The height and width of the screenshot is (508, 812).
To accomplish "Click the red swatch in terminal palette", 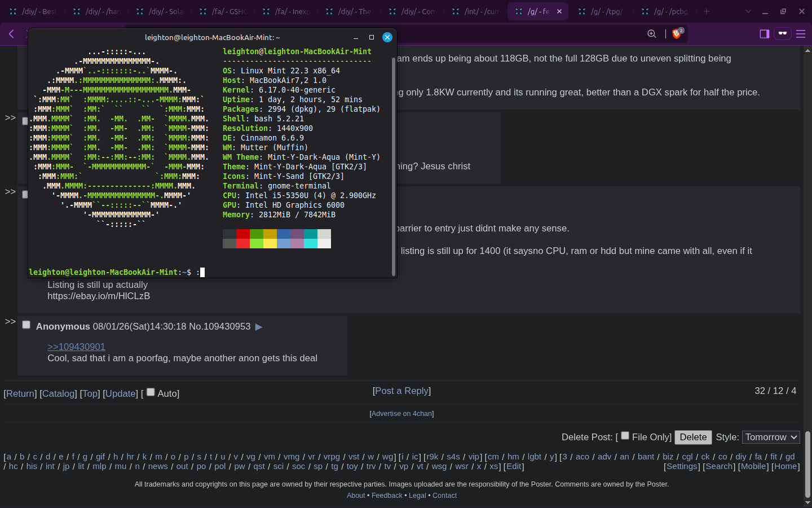I will coord(243,234).
